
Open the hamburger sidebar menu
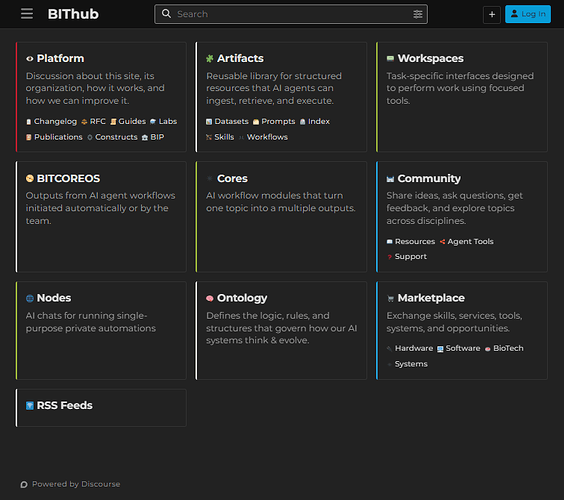click(27, 14)
